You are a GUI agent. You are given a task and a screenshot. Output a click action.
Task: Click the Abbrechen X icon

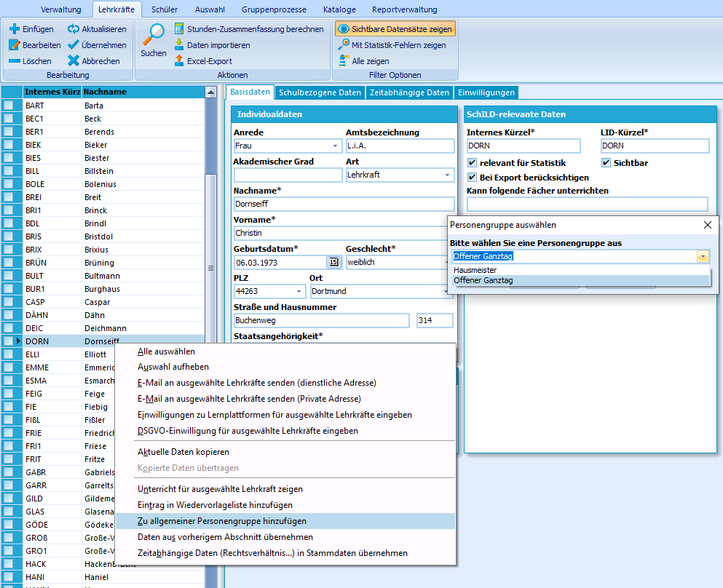click(x=74, y=61)
